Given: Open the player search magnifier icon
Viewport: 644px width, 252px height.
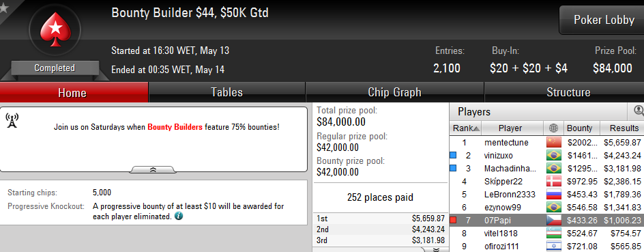Looking at the screenshot, I should (639, 111).
